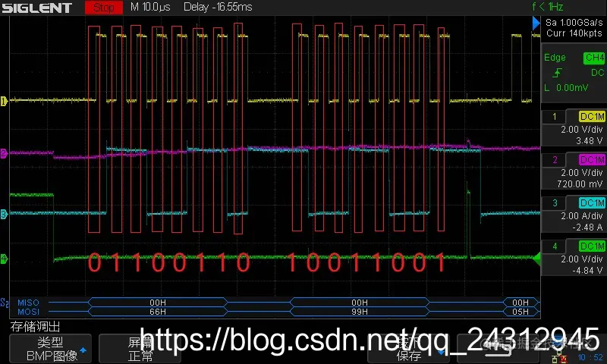Click the S2 serial decode label

(x=5, y=303)
